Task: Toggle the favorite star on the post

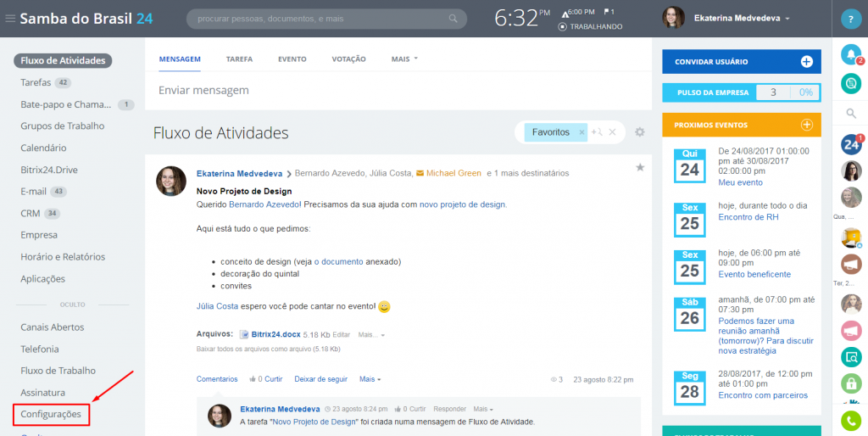Action: tap(640, 167)
